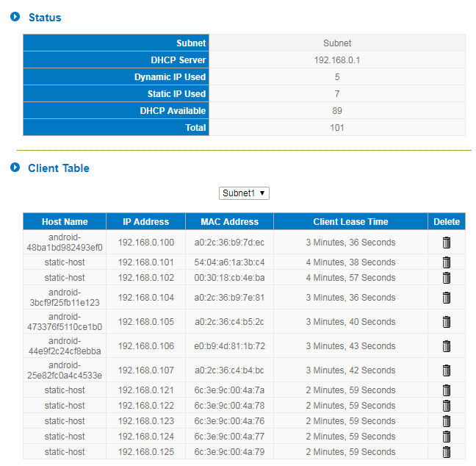Remove the static-host entry at 192.168.0.102
This screenshot has width=476, height=466.
click(x=446, y=278)
